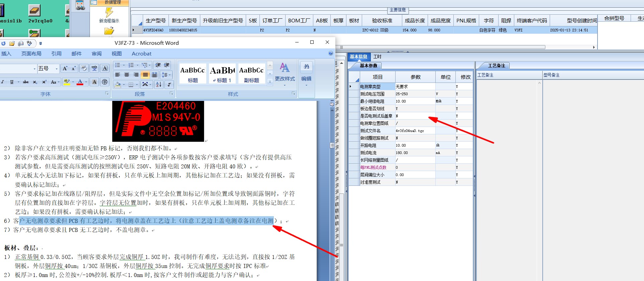The image size is (644, 281).
Task: Apply the 标题 style
Action: pyautogui.click(x=193, y=74)
